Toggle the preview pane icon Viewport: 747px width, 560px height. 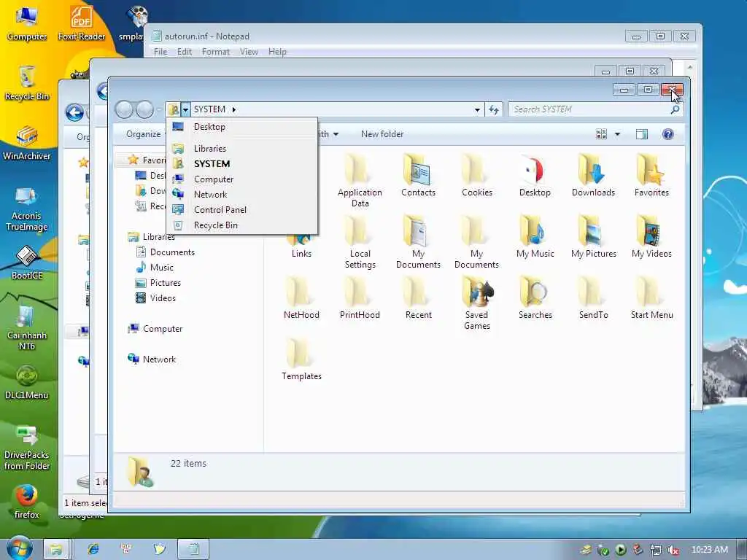pyautogui.click(x=642, y=134)
